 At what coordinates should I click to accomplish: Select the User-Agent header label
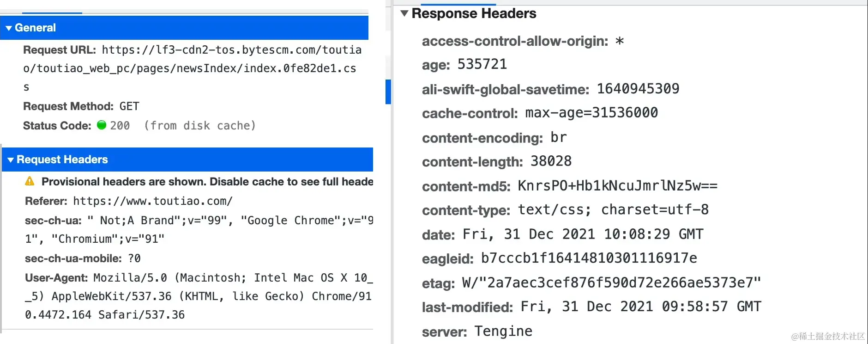tap(56, 278)
